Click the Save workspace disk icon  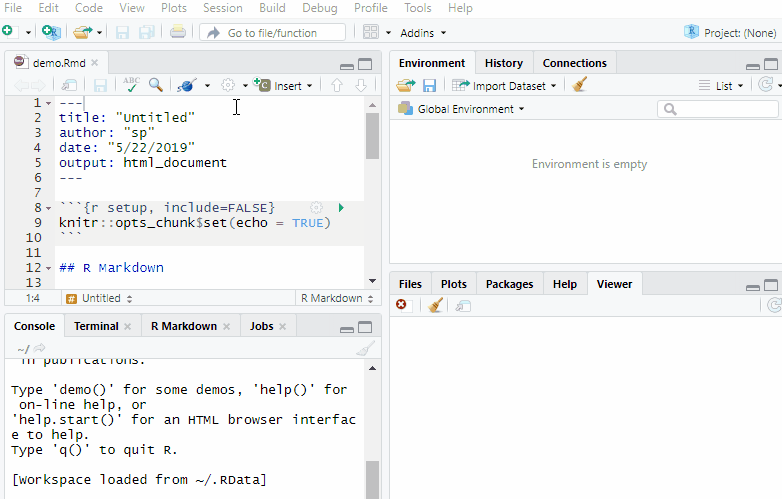coord(429,85)
